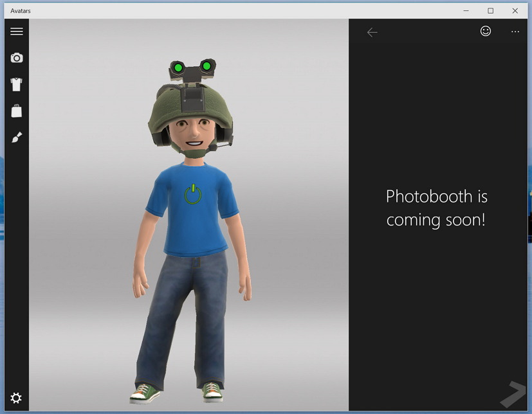The width and height of the screenshot is (532, 414).
Task: Open the hamburger navigation menu
Action: [17, 32]
